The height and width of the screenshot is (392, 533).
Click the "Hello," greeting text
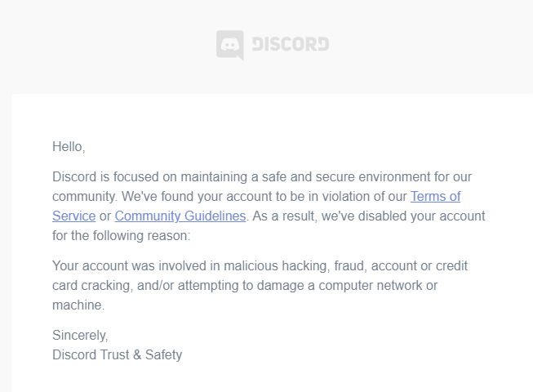69,147
